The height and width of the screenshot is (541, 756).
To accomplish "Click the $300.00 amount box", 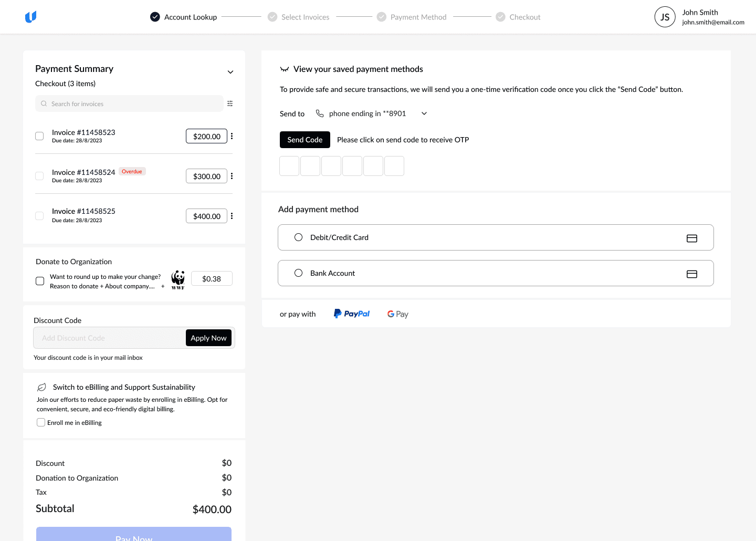I will 207,176.
